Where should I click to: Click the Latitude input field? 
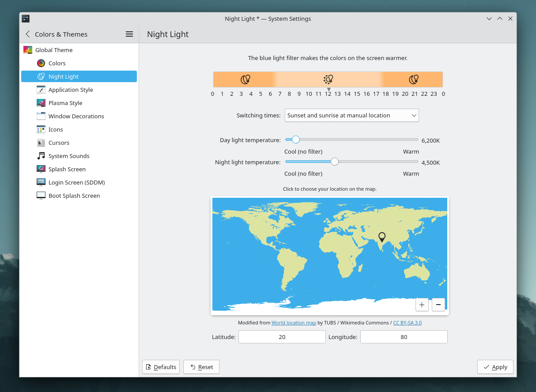pyautogui.click(x=282, y=337)
